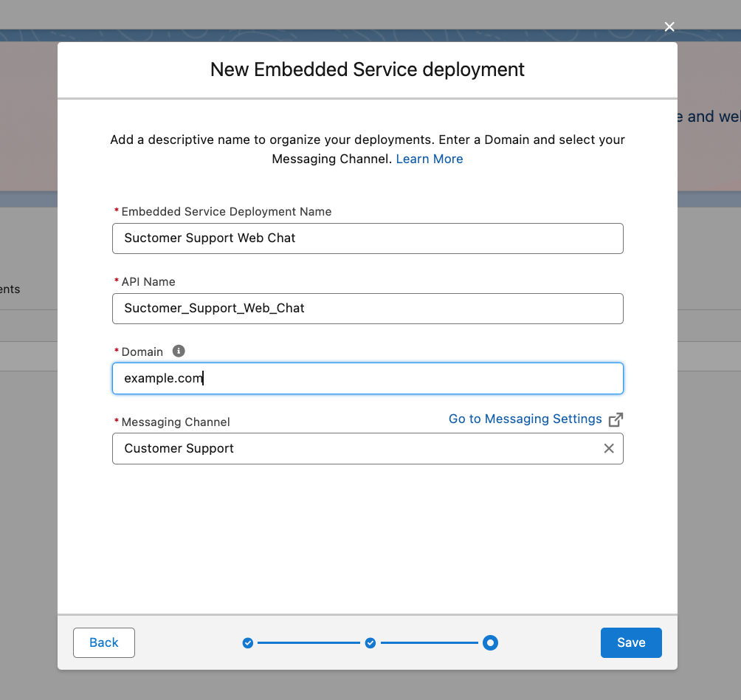
Task: Click the New Embedded Service deployment heading
Action: pos(367,69)
